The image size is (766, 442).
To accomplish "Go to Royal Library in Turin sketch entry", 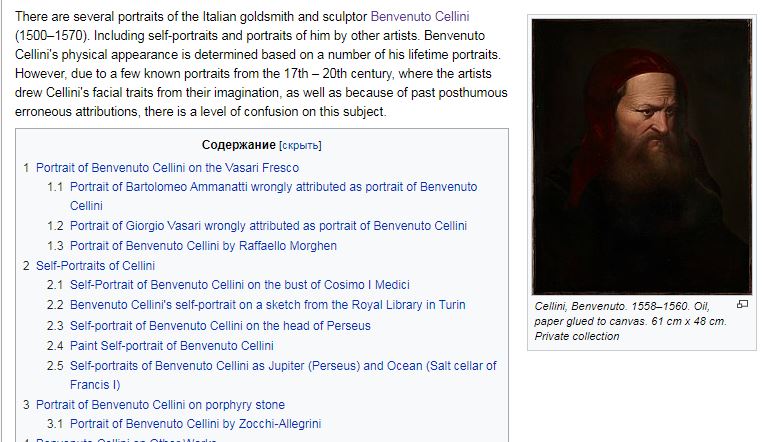I will (267, 305).
